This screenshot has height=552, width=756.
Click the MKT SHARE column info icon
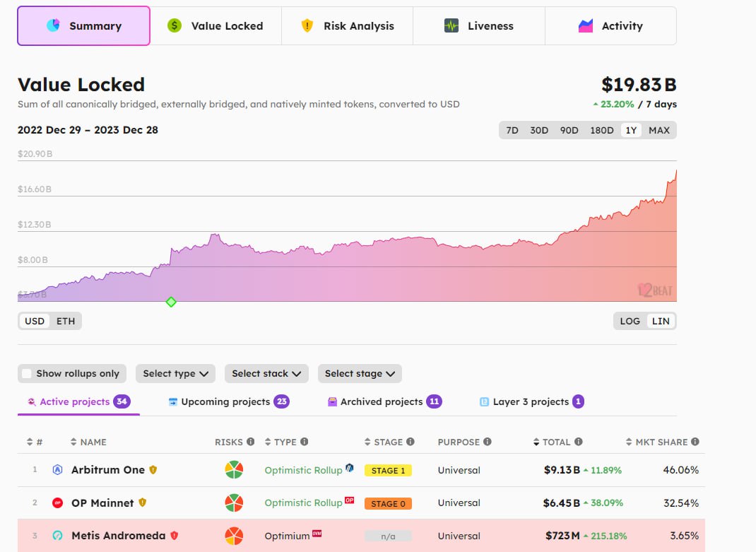695,442
